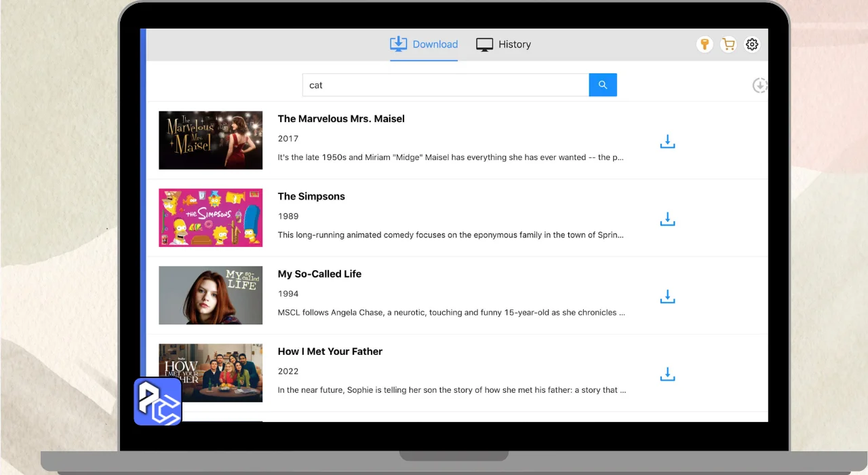This screenshot has width=868, height=475.
Task: Click the title 'The Simpsons'
Action: 311,196
